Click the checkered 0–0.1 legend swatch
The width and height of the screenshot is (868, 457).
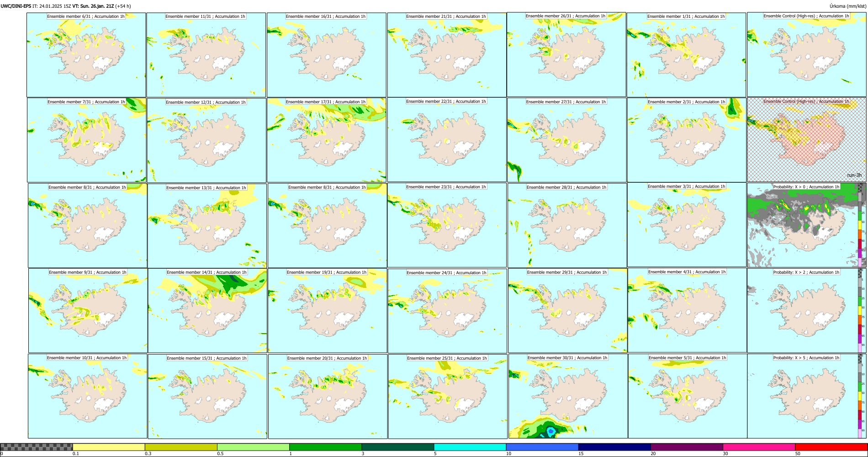(x=37, y=447)
